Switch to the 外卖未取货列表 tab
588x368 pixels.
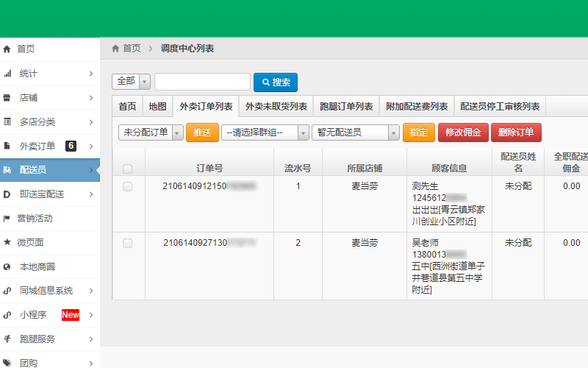pyautogui.click(x=276, y=106)
